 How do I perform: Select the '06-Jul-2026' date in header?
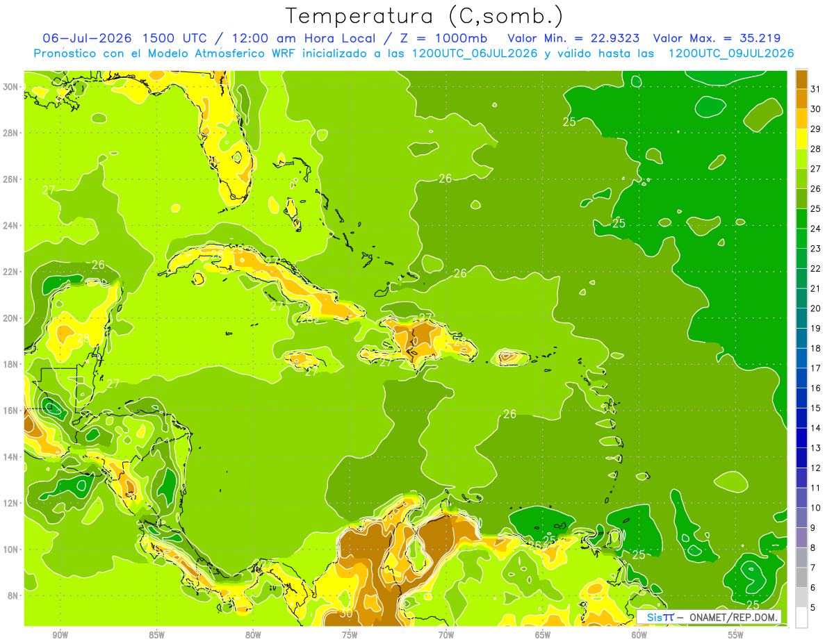tap(88, 38)
